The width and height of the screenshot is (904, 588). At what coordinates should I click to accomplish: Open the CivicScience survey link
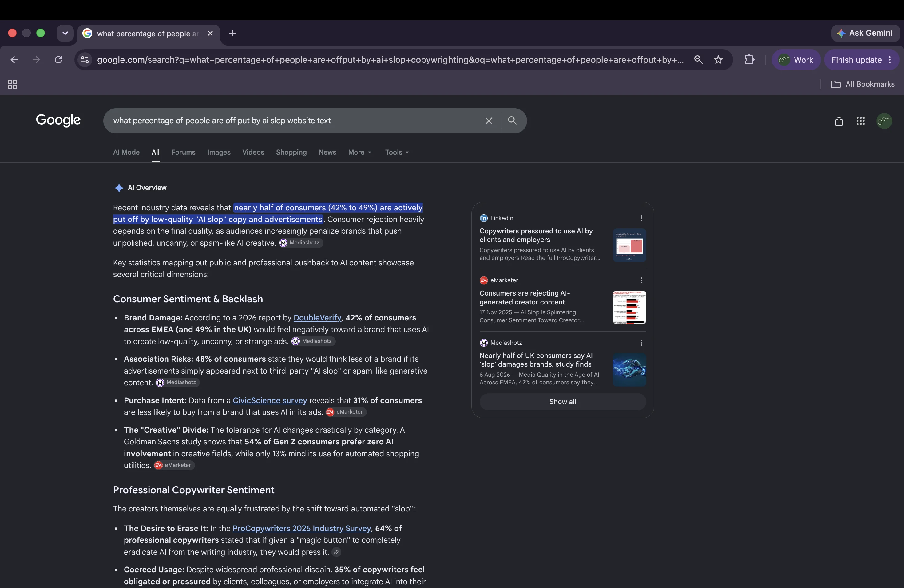(x=270, y=401)
